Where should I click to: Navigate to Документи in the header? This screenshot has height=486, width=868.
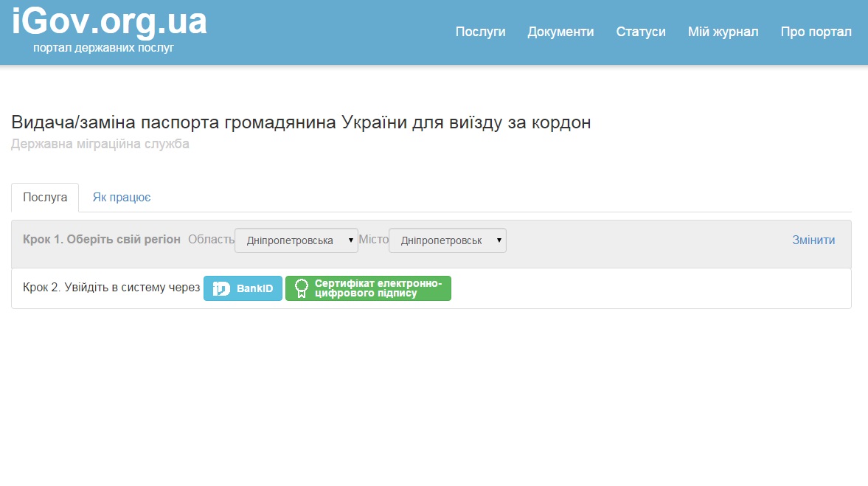(x=560, y=32)
